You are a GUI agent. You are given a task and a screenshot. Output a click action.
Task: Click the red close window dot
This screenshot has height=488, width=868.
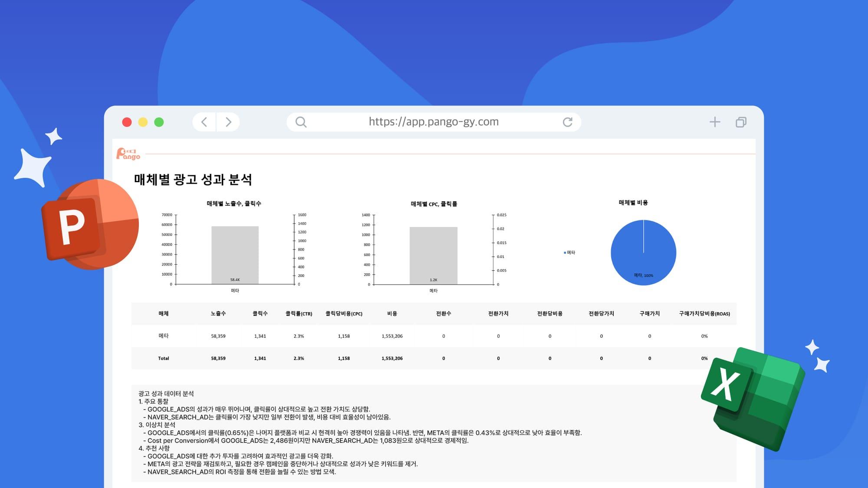pyautogui.click(x=127, y=122)
